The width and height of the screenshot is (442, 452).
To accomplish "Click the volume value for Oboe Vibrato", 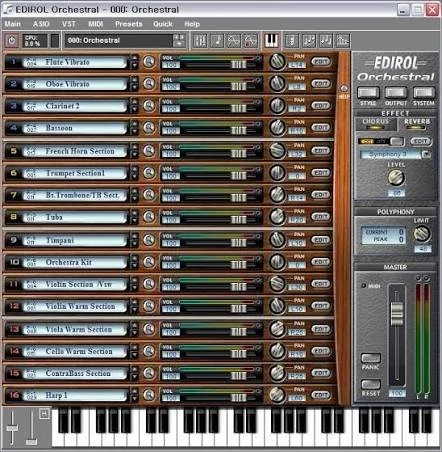I will tap(171, 87).
